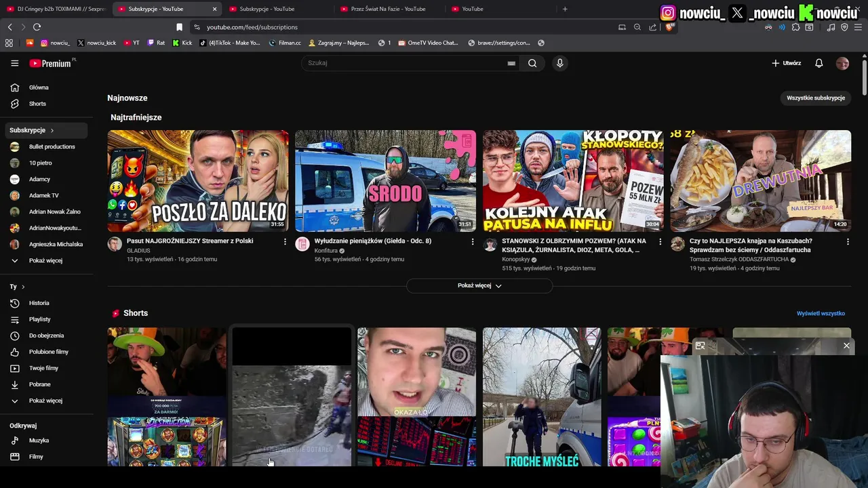Switch to the last tab titled YouTube
868x488 pixels.
(498, 9)
